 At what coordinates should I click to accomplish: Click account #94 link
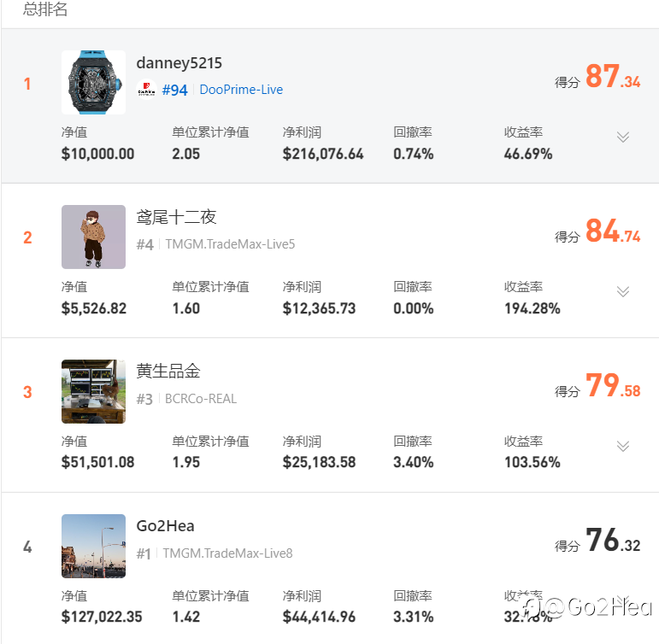[x=174, y=90]
